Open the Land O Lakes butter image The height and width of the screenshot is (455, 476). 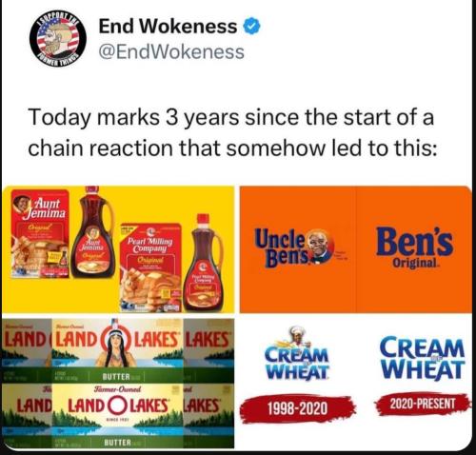tap(118, 383)
